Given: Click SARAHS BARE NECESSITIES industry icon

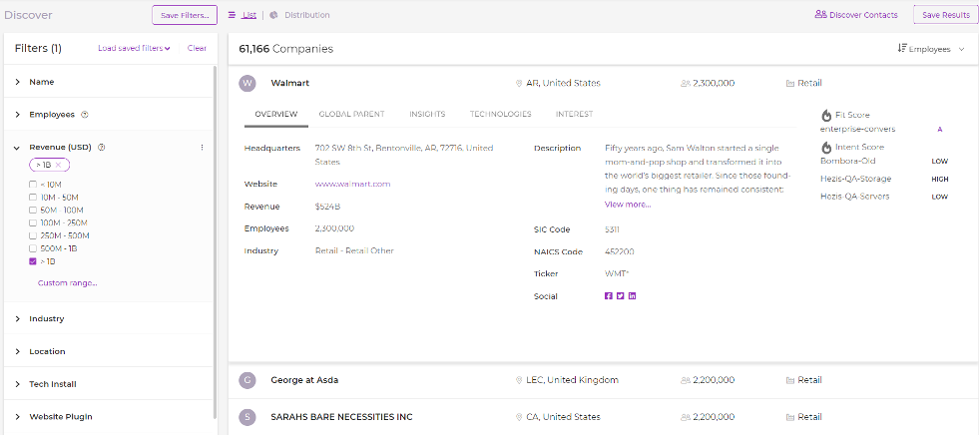Looking at the screenshot, I should [790, 417].
